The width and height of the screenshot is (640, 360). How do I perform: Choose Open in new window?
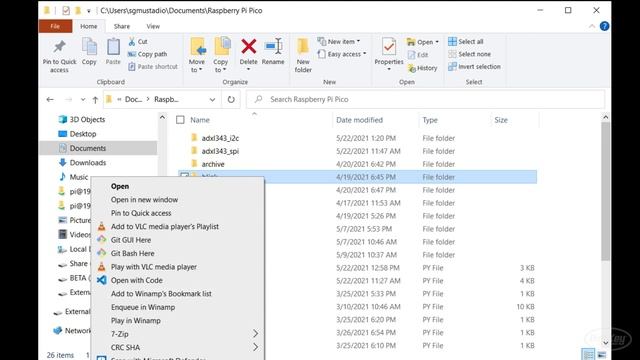click(178, 200)
